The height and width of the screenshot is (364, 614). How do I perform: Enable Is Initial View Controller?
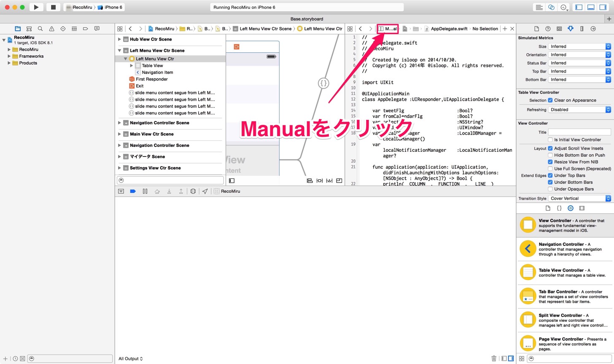pos(550,140)
